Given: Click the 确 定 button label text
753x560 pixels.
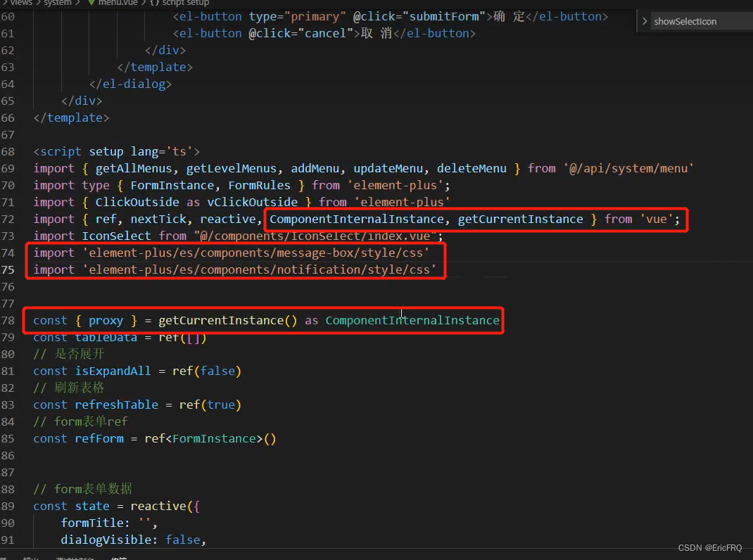Looking at the screenshot, I should tap(509, 17).
